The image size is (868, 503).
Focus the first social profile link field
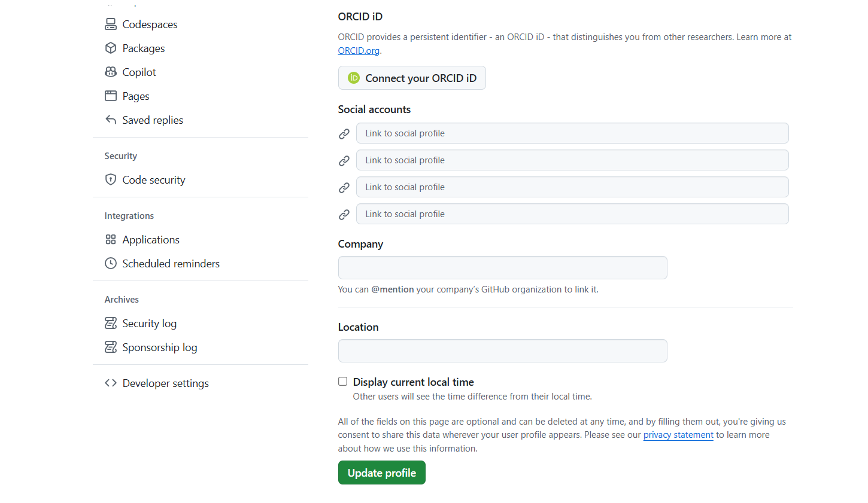point(572,133)
